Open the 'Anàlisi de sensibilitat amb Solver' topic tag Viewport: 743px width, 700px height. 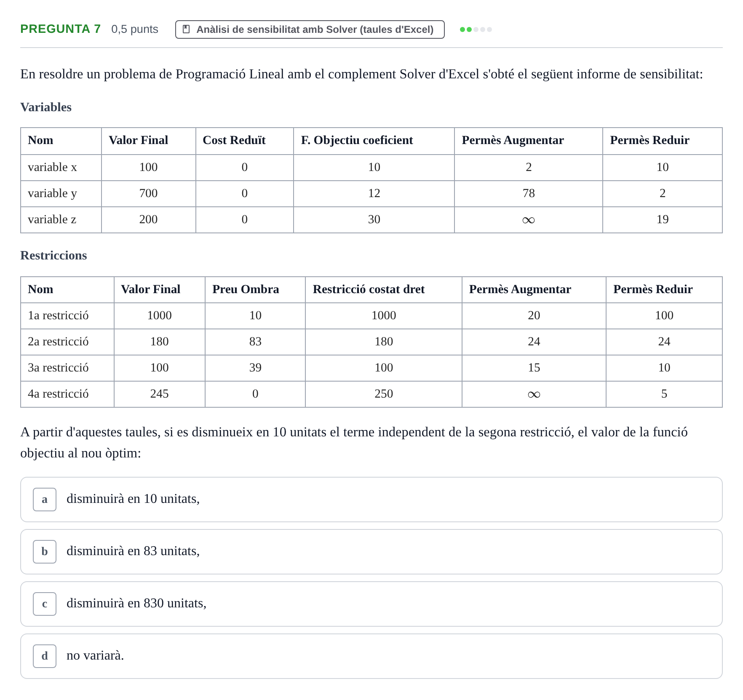click(310, 29)
